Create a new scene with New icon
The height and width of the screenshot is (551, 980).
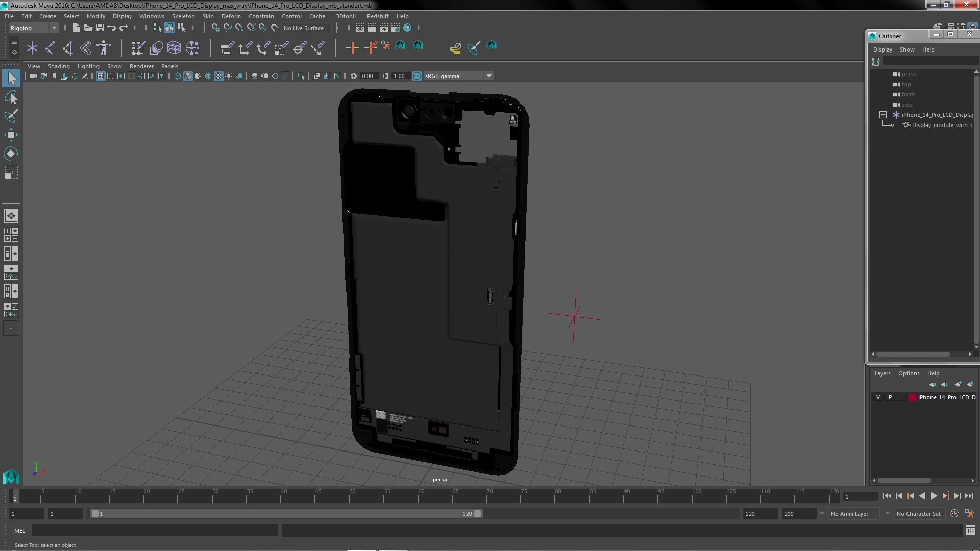76,28
